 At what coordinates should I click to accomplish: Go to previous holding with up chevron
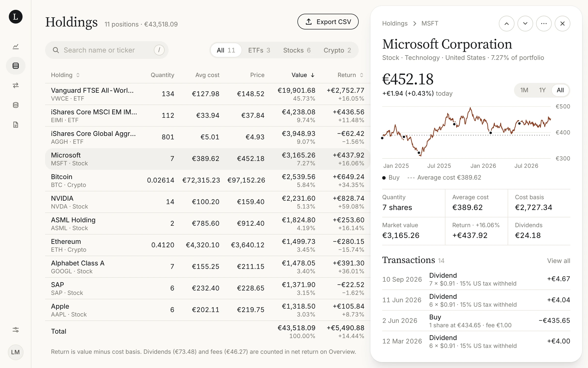[507, 24]
